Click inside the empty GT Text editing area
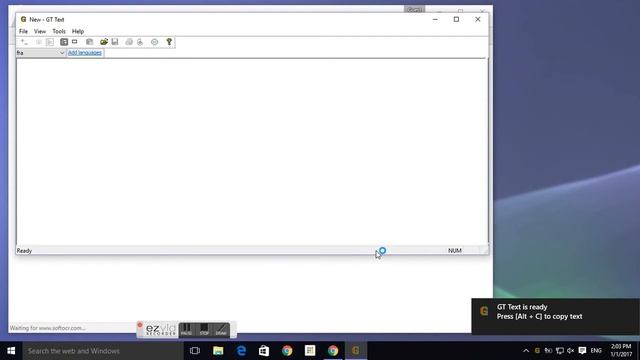 click(x=252, y=152)
